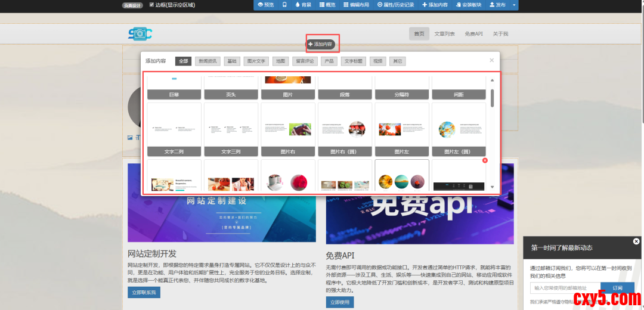Click the 概览 overview toolbar button

pyautogui.click(x=327, y=5)
